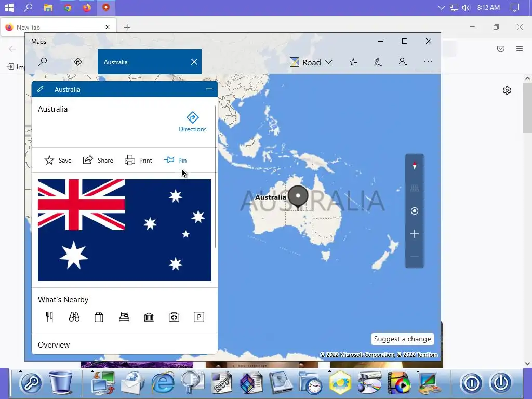Open the Firefox hamburger menu
Screen dimensions: 532x399
coord(519,49)
